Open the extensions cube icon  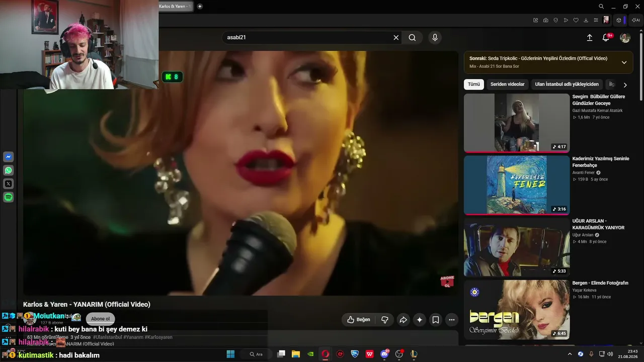point(619,20)
